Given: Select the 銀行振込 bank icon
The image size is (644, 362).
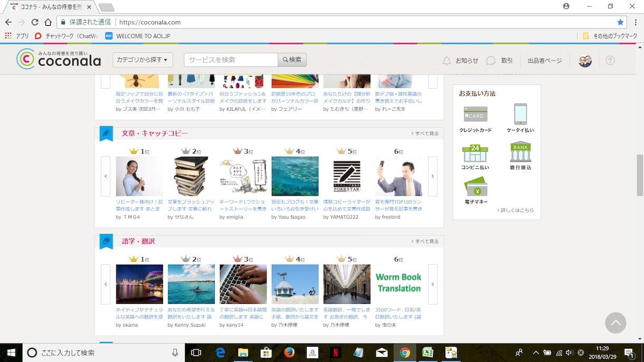Looking at the screenshot, I should (x=520, y=152).
